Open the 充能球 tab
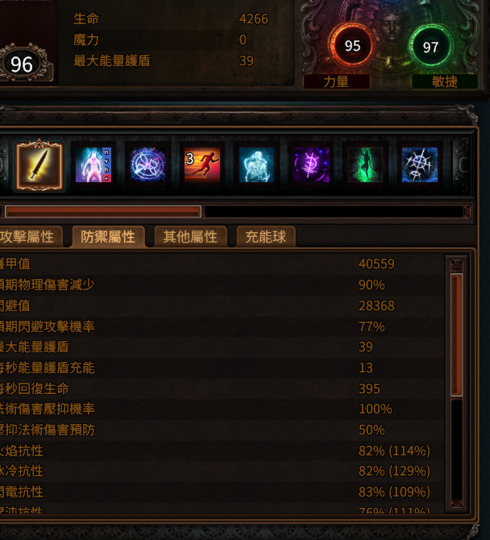Image resolution: width=490 pixels, height=540 pixels. point(266,237)
